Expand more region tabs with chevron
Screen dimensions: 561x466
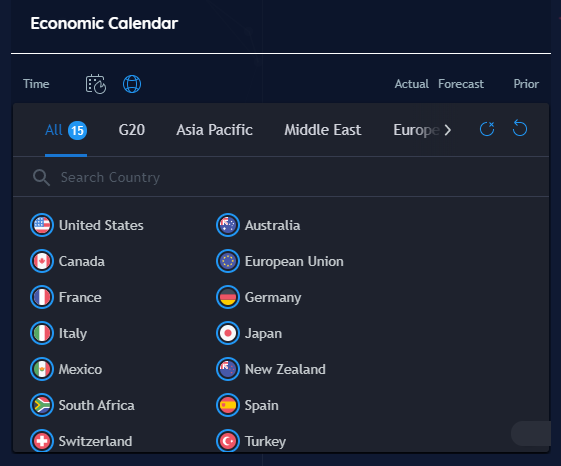coord(448,130)
